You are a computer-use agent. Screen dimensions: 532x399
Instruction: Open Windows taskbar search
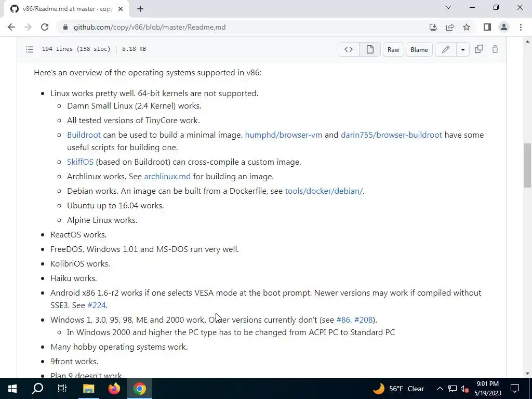37,389
